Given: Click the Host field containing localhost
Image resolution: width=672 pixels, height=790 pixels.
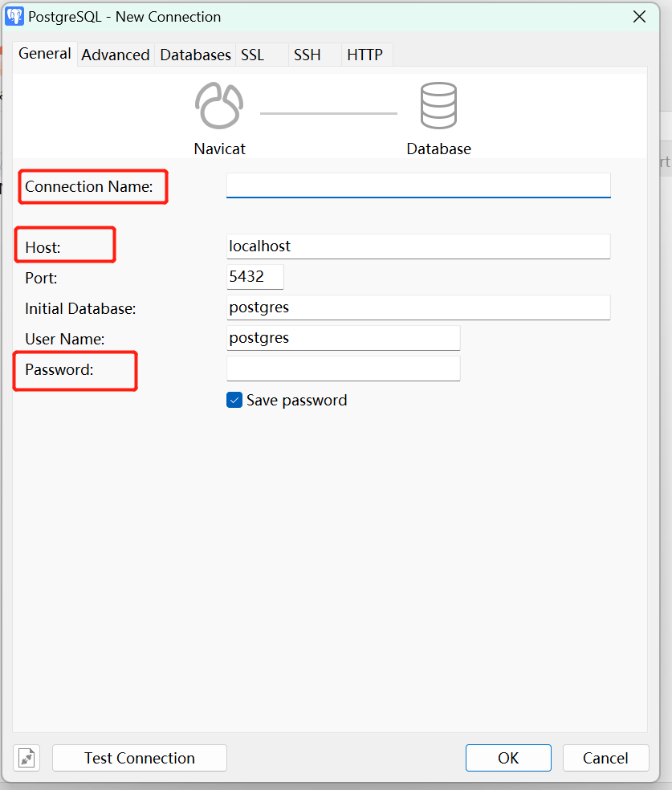Looking at the screenshot, I should point(418,246).
